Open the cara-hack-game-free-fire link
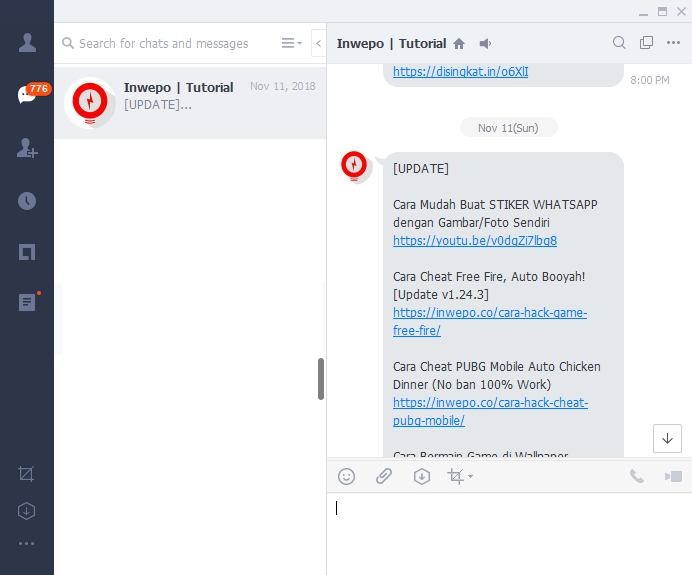Image resolution: width=692 pixels, height=575 pixels. 490,322
